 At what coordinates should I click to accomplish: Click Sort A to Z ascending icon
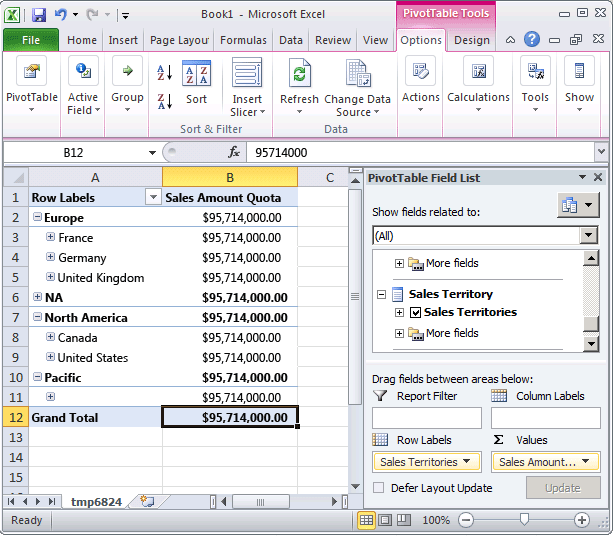165,73
